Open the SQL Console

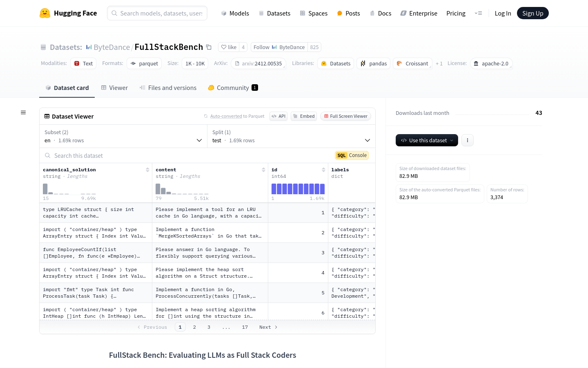pyautogui.click(x=352, y=155)
